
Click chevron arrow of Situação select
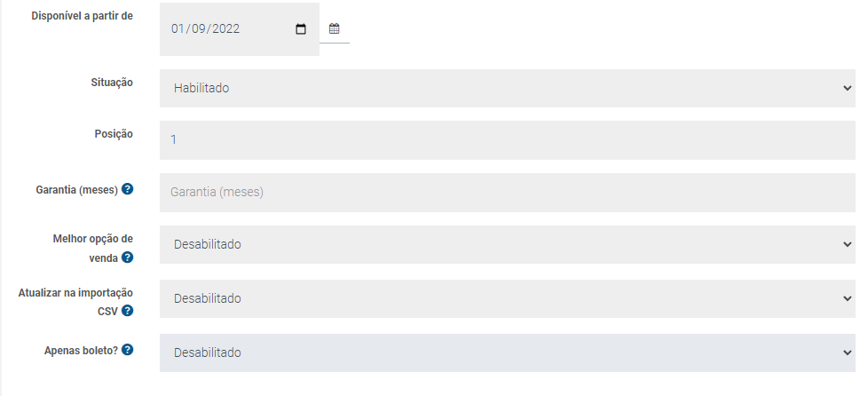[847, 88]
